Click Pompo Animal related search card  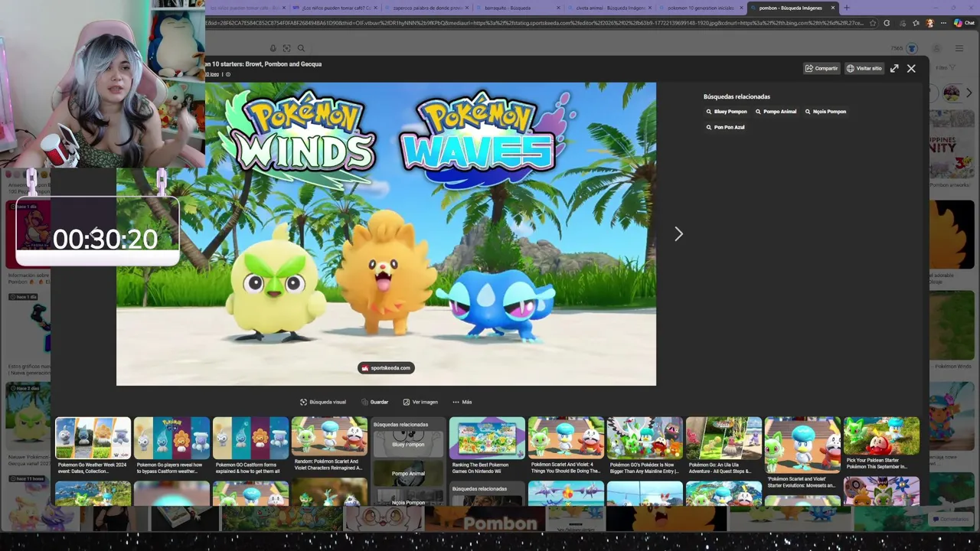point(408,473)
